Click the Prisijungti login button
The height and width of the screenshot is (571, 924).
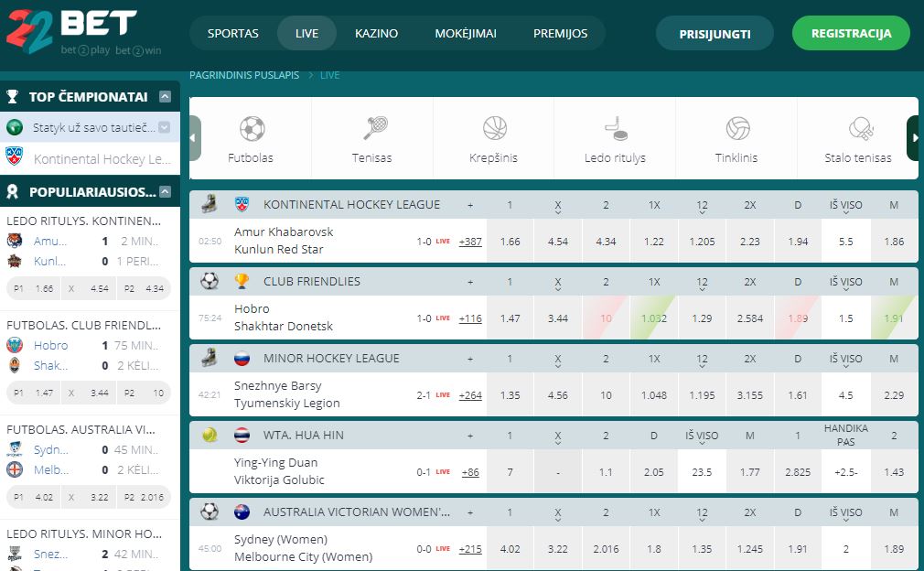coord(714,34)
